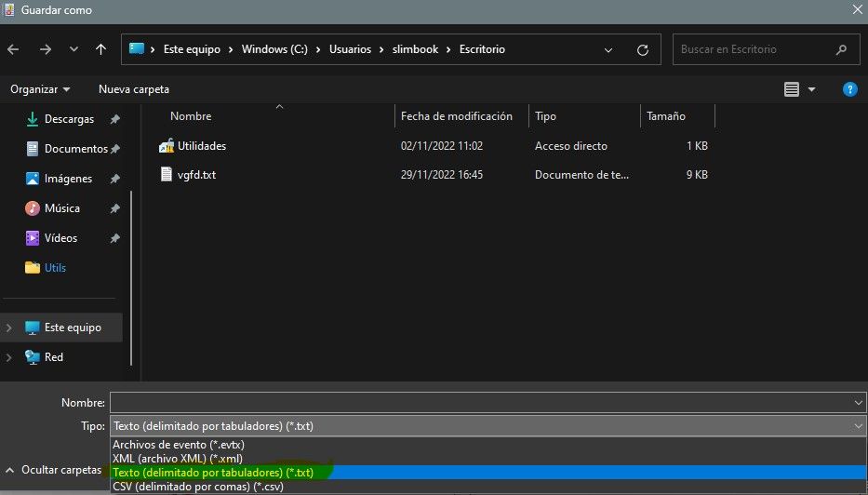Refresh the Escritorio folder view
The height and width of the screenshot is (495, 868).
[642, 49]
